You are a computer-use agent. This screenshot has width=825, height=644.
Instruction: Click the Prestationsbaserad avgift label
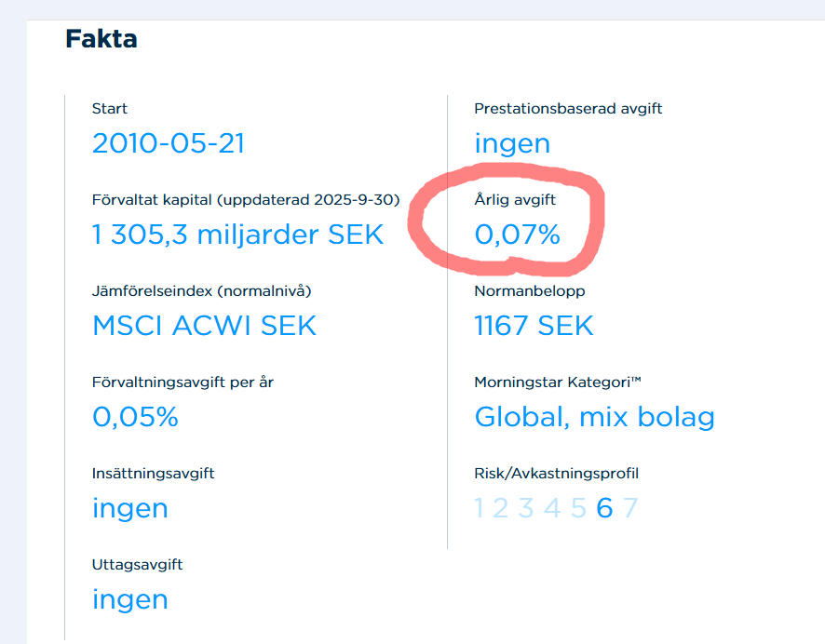click(x=568, y=109)
